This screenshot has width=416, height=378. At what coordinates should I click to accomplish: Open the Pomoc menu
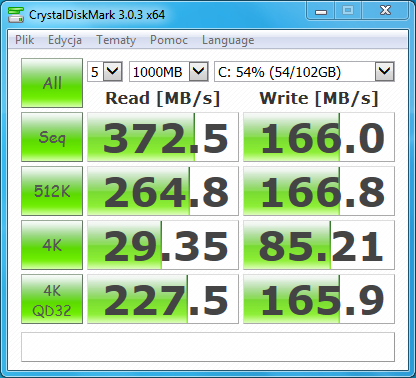[169, 40]
